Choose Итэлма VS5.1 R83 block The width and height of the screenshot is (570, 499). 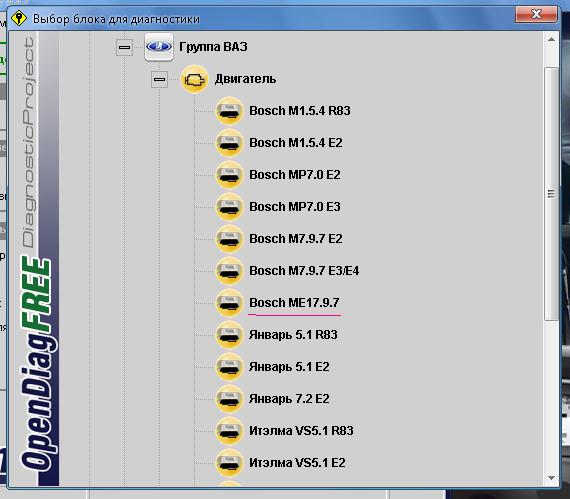tap(301, 430)
